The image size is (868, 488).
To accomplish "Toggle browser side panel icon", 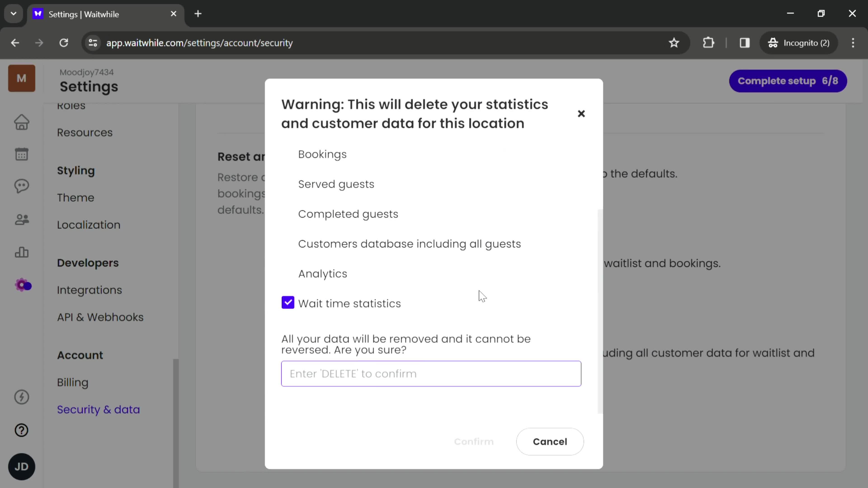I will click(745, 43).
